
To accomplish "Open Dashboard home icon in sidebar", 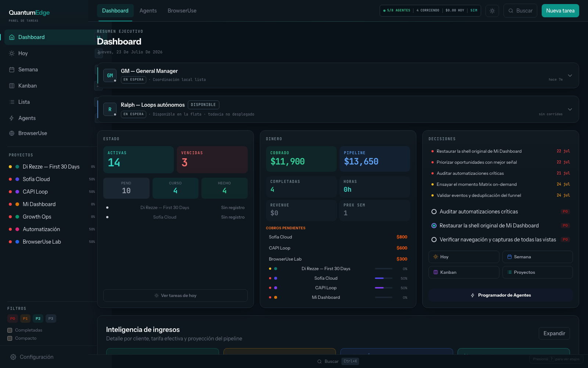I will click(x=12, y=37).
